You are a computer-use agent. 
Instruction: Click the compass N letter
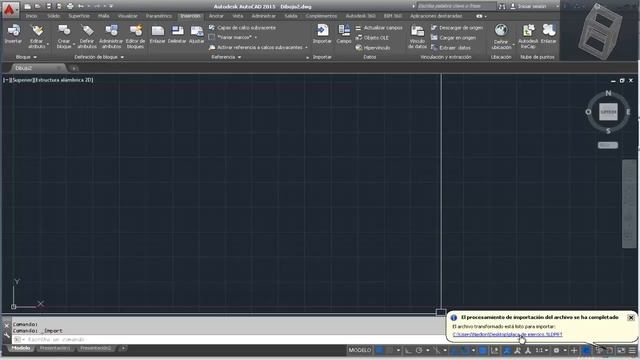pos(608,93)
